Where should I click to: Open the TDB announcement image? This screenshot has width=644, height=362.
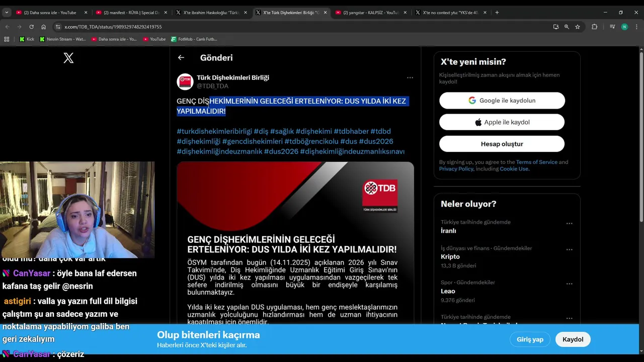coord(295,243)
